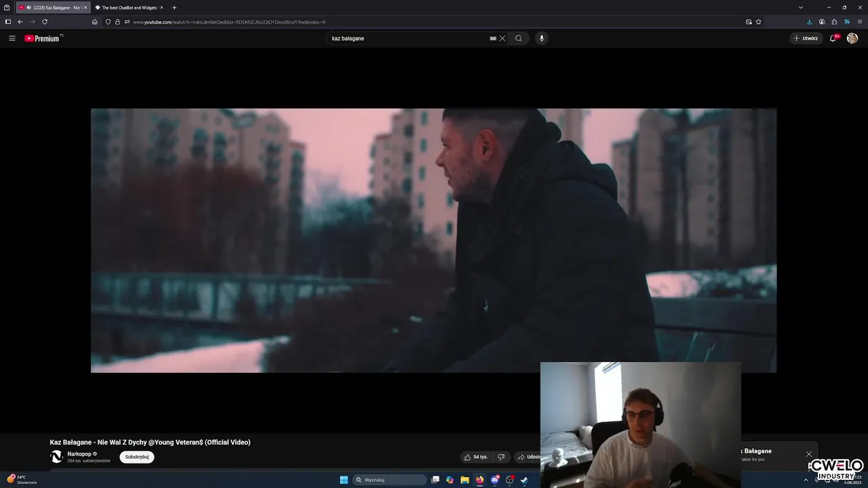The image size is (868, 488).
Task: Open the Utwórz create button
Action: point(806,38)
